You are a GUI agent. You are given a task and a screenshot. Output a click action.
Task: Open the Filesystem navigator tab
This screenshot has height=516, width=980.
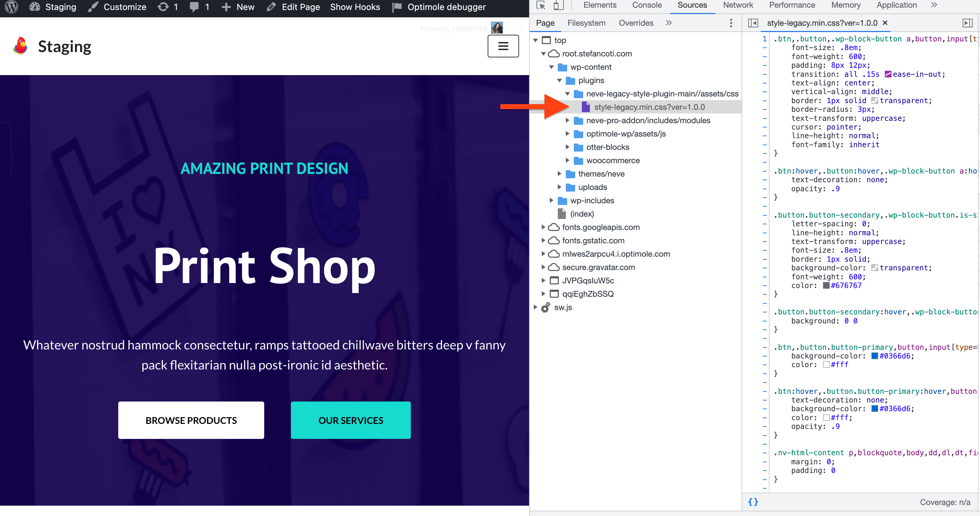pos(586,23)
